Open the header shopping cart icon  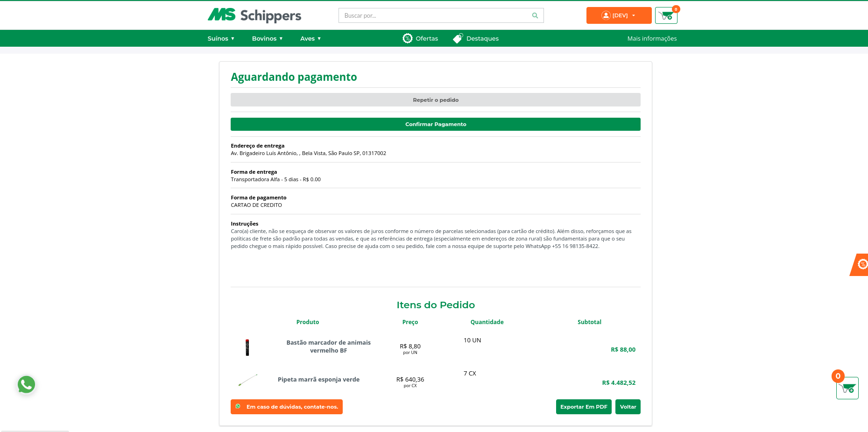(666, 16)
